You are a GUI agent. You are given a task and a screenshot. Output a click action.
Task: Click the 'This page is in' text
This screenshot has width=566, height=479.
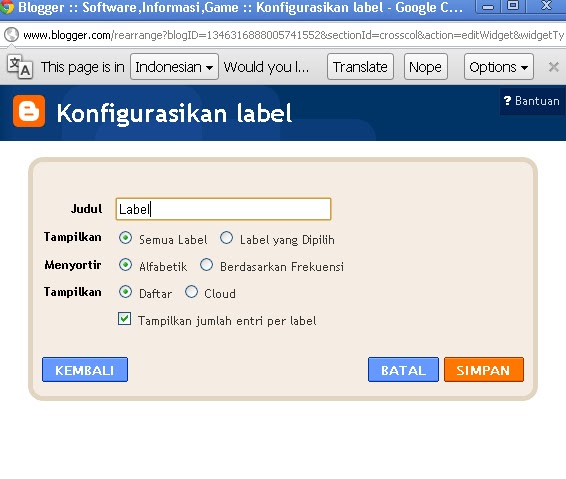pyautogui.click(x=82, y=67)
